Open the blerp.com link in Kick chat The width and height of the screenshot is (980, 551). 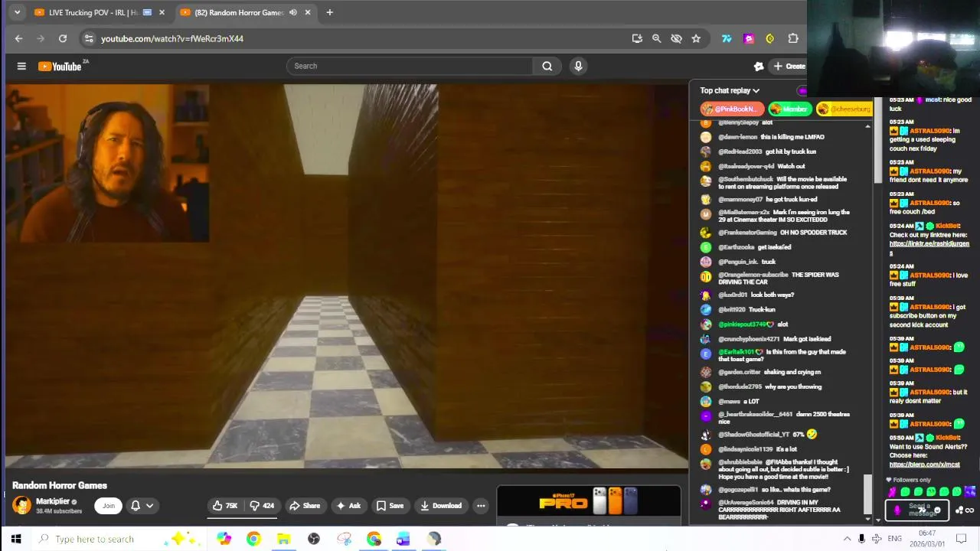pos(924,465)
